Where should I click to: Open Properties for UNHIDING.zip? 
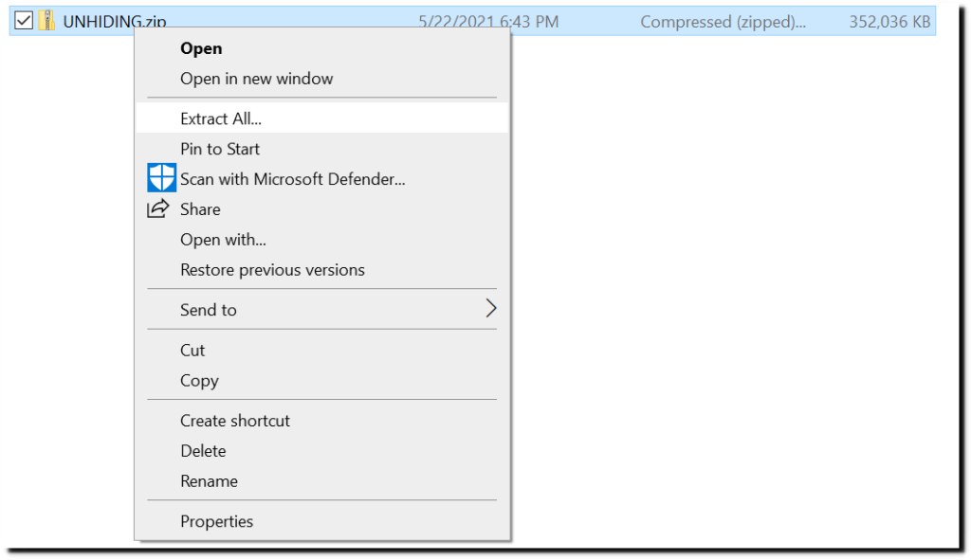[322, 522]
